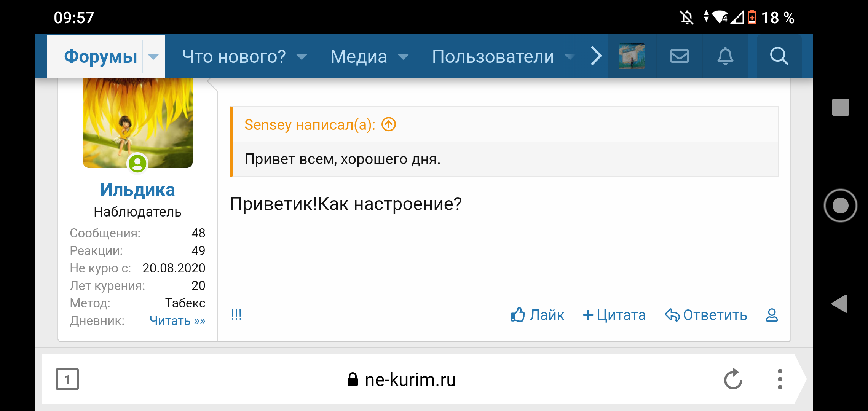Reply to the post with Ответить

click(x=706, y=315)
